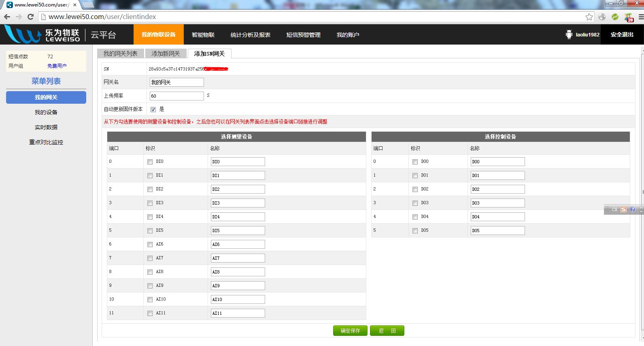644x346 pixels.
Task: Tick the AI11 measurement checkbox
Action: click(150, 313)
